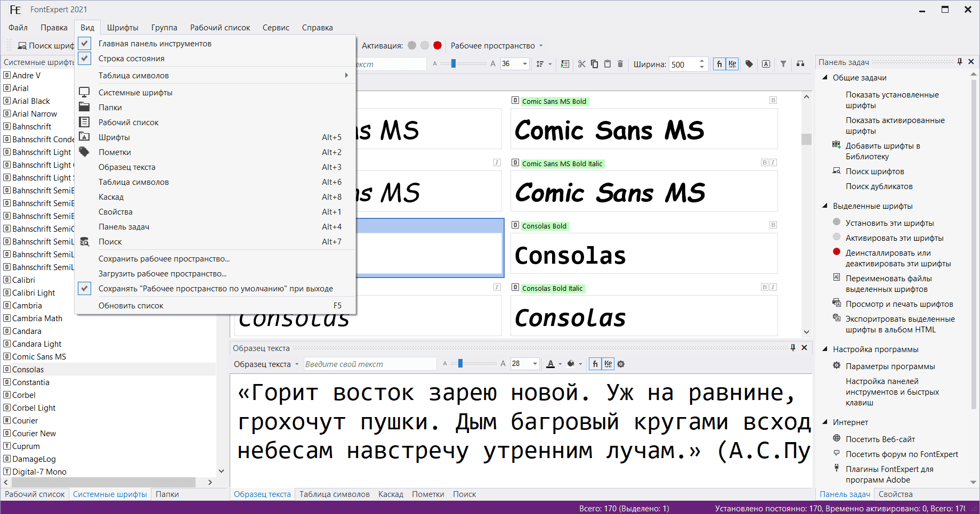Screen dimensions: 980x514
Task: Close the Панель задач panel
Action: pyautogui.click(x=971, y=62)
